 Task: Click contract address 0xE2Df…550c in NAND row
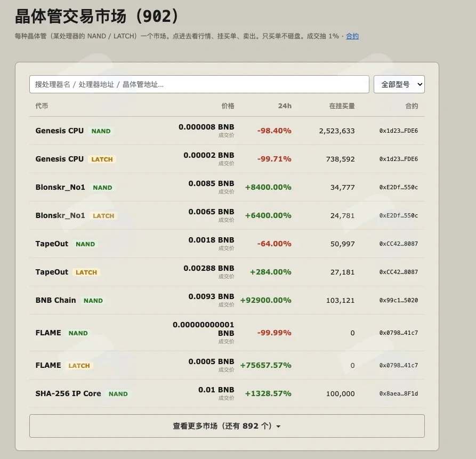click(399, 187)
